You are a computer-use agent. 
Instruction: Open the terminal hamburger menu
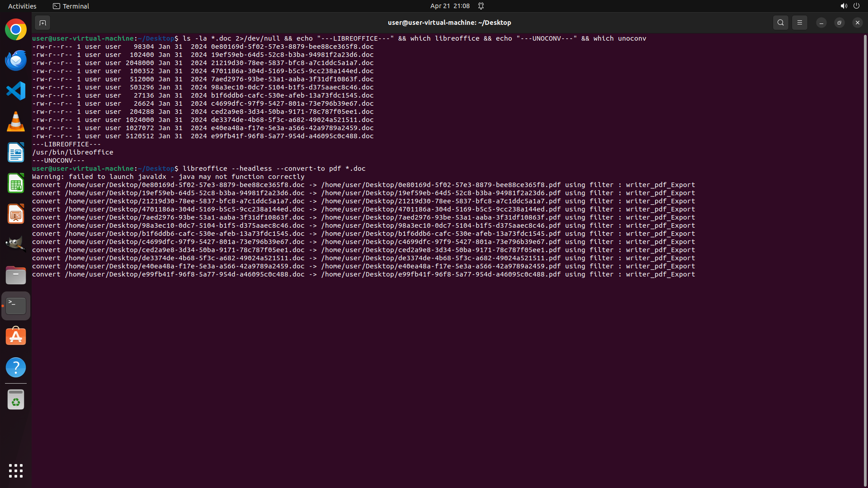coord(800,23)
